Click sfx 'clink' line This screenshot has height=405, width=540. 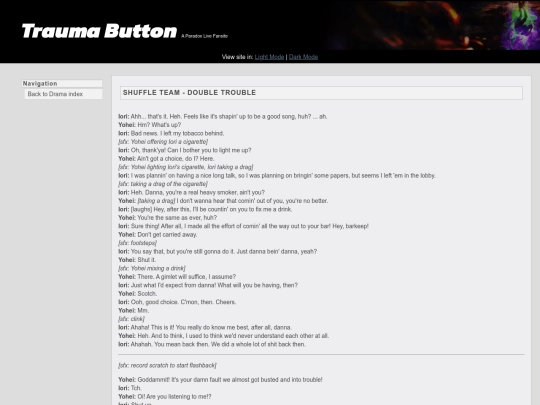point(131,319)
